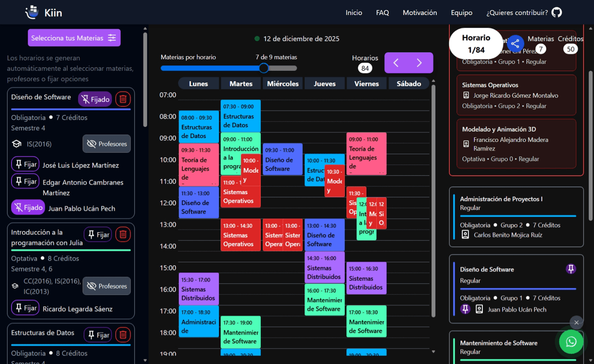Close the WhatsApp widget with X
This screenshot has width=594, height=364.
pyautogui.click(x=576, y=323)
